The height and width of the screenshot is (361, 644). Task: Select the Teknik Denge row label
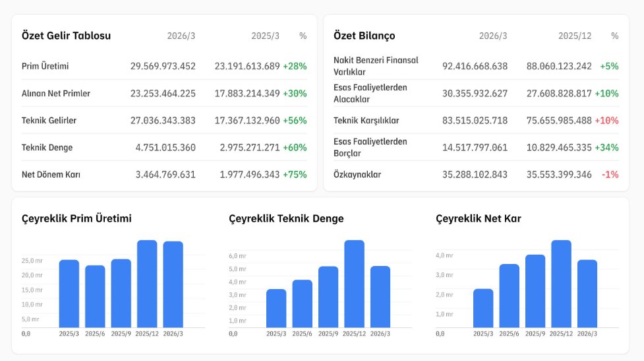(47, 148)
